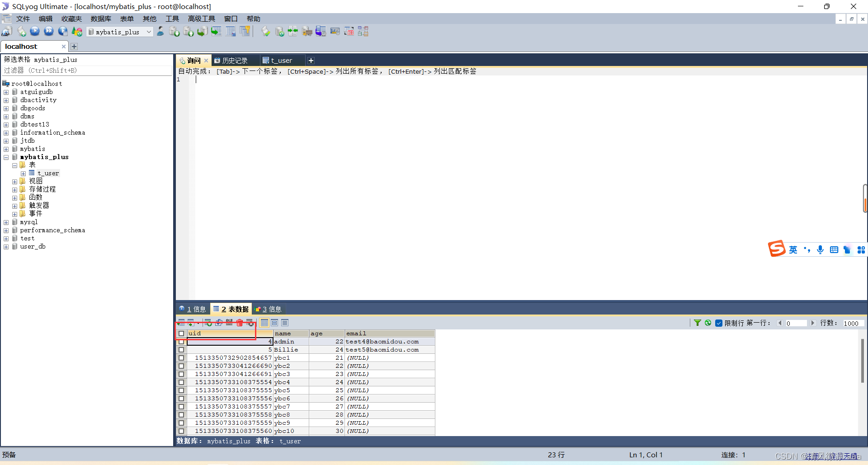Click the table data vertical scrollbar

862,361
